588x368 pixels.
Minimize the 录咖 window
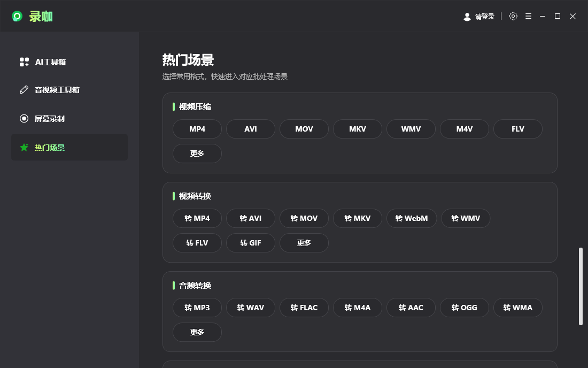coord(543,16)
